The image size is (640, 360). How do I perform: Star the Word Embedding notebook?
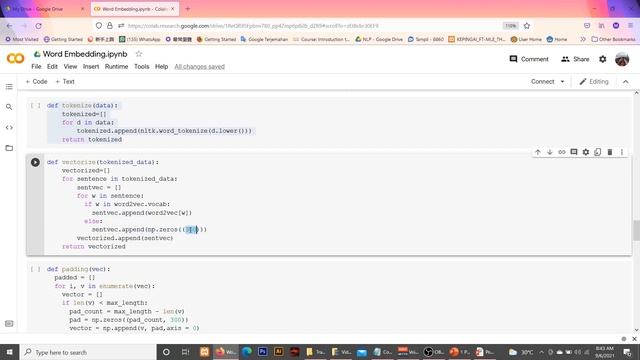(139, 54)
